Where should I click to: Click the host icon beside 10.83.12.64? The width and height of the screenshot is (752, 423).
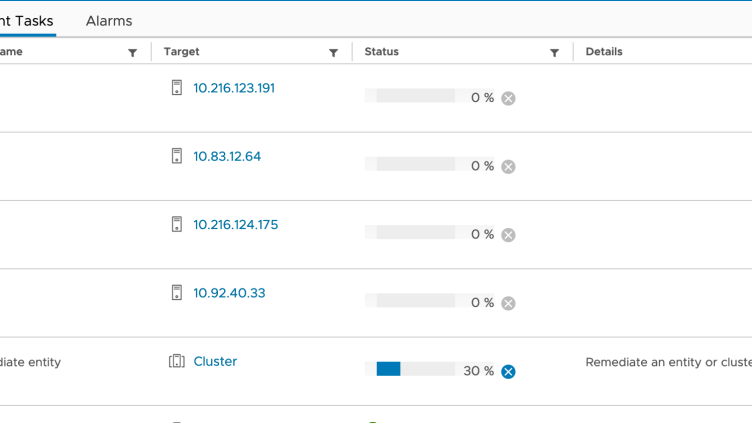[x=177, y=156]
